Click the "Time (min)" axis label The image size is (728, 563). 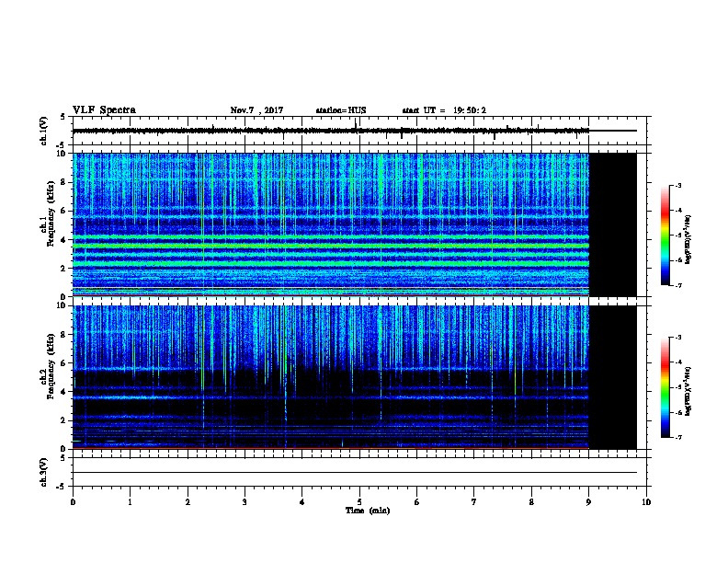point(368,511)
